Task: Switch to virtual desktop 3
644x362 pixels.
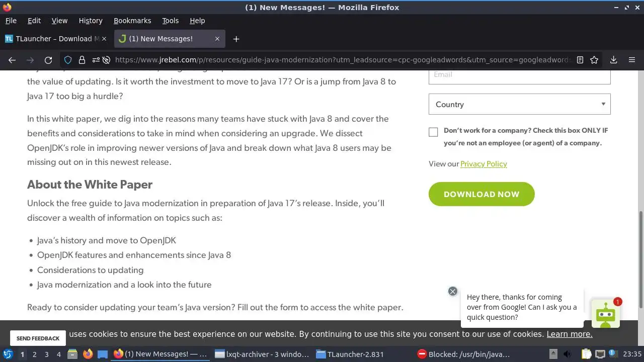Action: pos(46,354)
